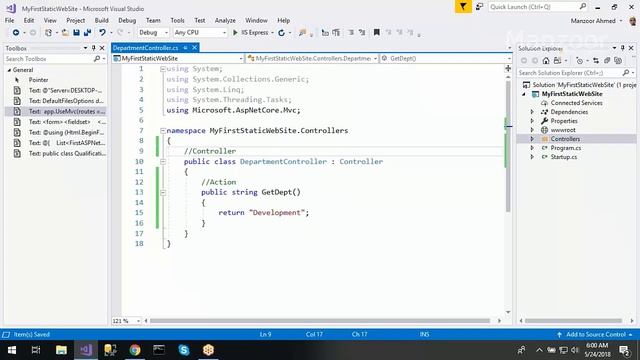Open File Explorer from the taskbar
Viewport: 640px width, 360px height.
coord(61,350)
